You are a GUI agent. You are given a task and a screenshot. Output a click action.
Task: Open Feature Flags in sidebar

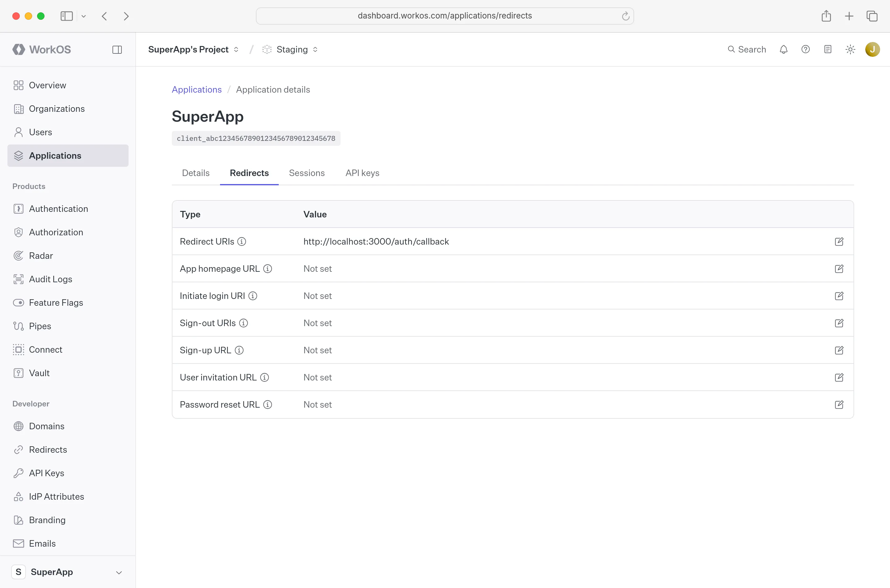pyautogui.click(x=68, y=303)
